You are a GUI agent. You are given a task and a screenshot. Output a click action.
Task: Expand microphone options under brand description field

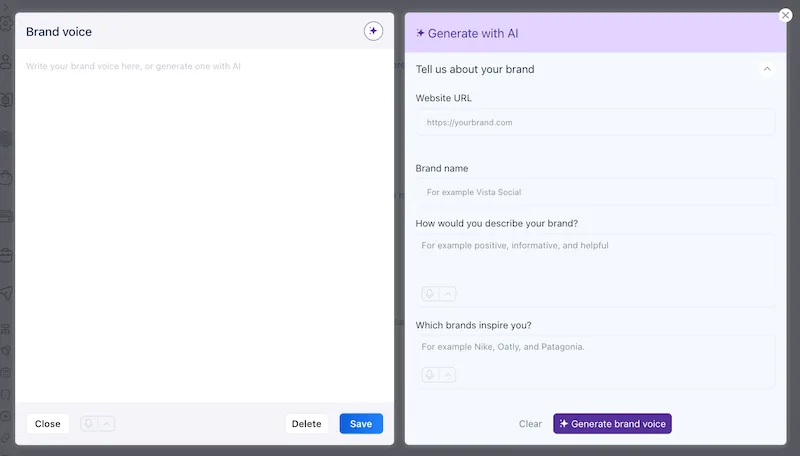(447, 294)
